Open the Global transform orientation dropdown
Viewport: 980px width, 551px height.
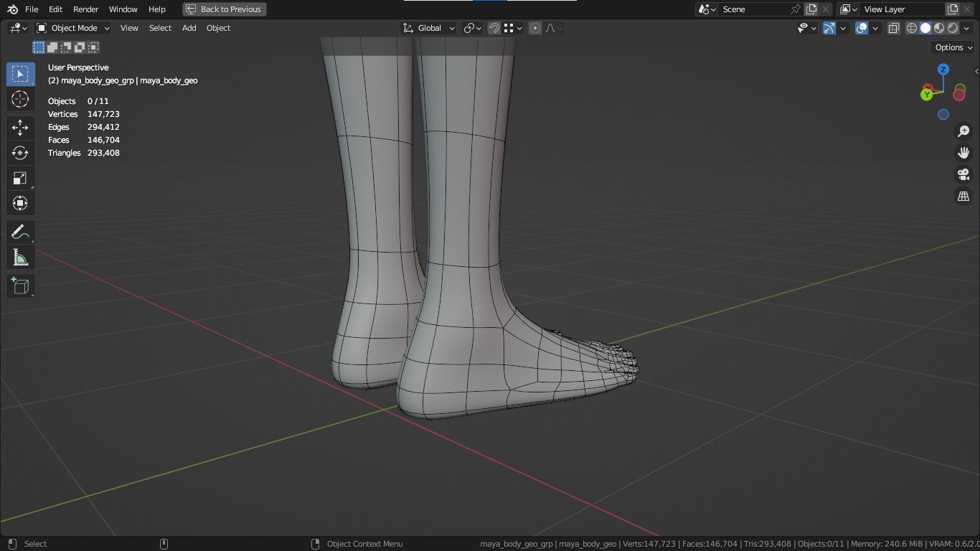428,28
